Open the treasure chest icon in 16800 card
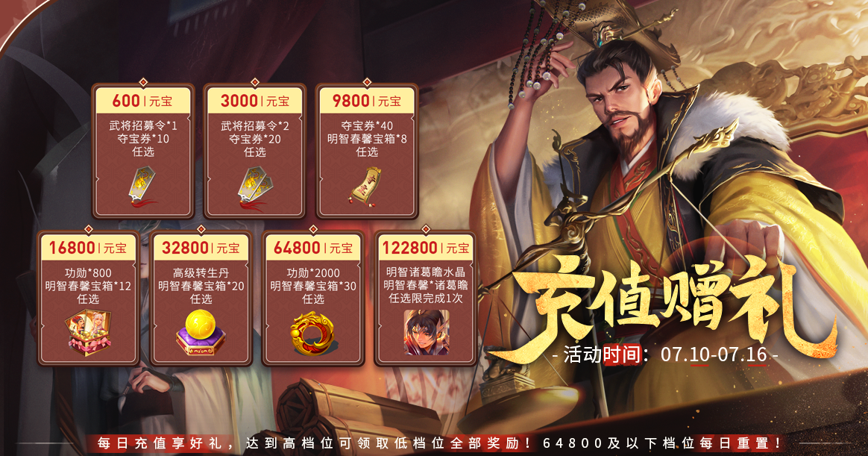Viewport: 868px width, 456px height. click(88, 332)
